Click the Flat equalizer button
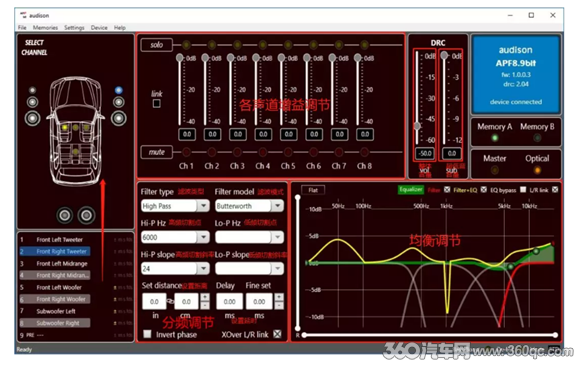The width and height of the screenshot is (580, 371). [x=313, y=190]
